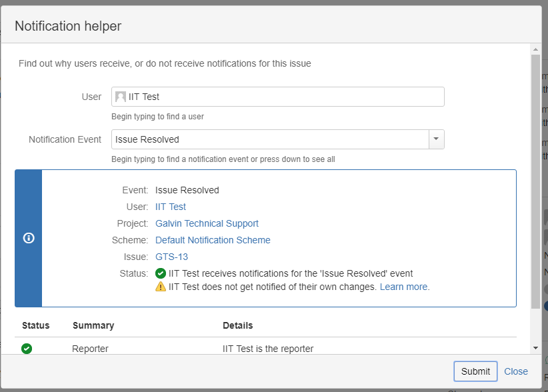Viewport: 548px width, 392px height.
Task: Click the Learn more link
Action: tap(405, 287)
